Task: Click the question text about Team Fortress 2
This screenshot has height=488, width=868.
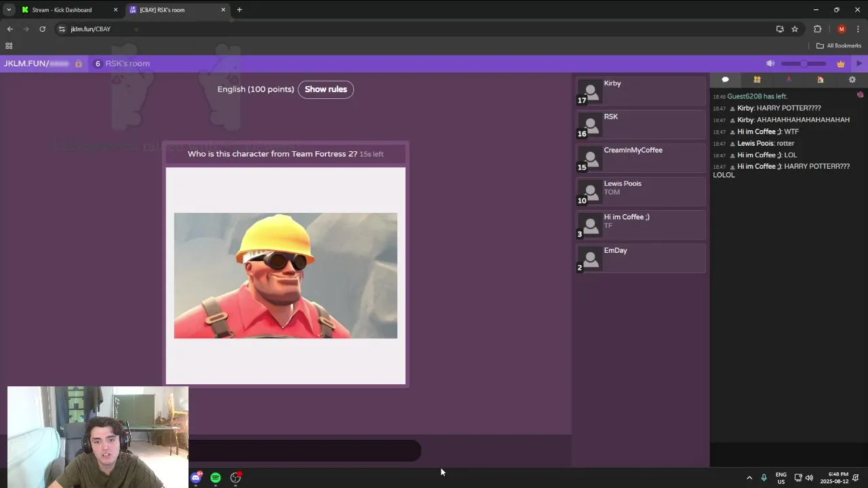Action: tap(272, 154)
